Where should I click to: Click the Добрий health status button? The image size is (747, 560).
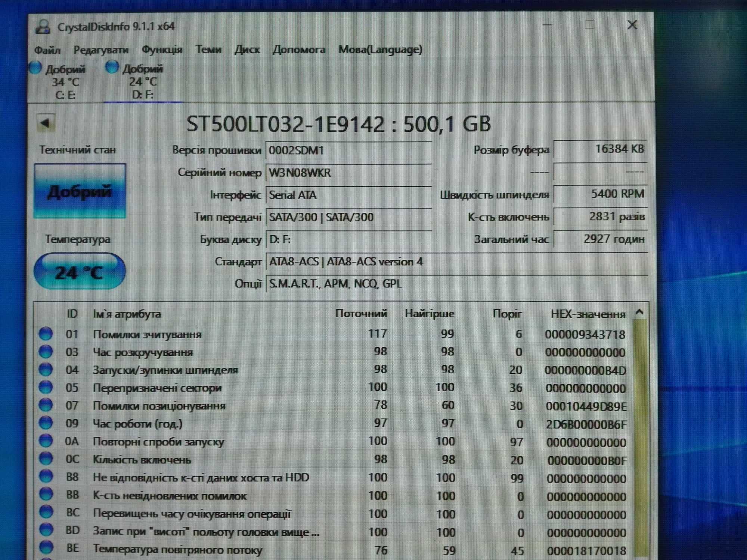tap(80, 191)
